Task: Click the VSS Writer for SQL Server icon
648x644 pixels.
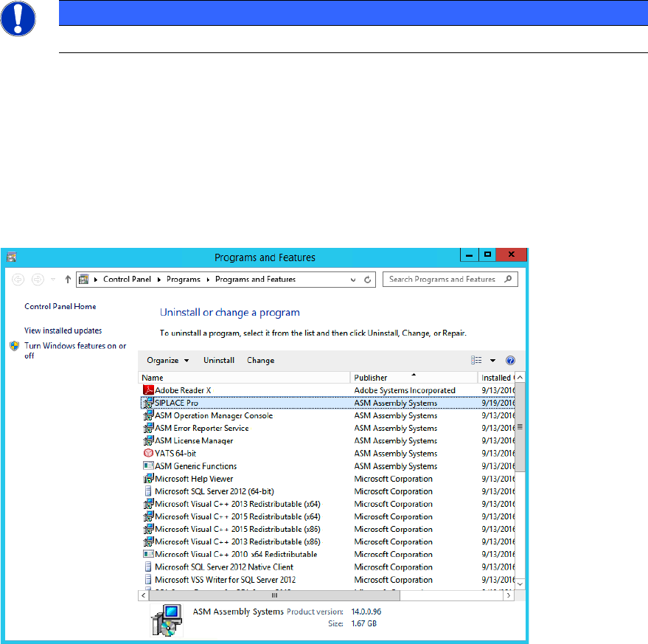Action: pyautogui.click(x=148, y=580)
